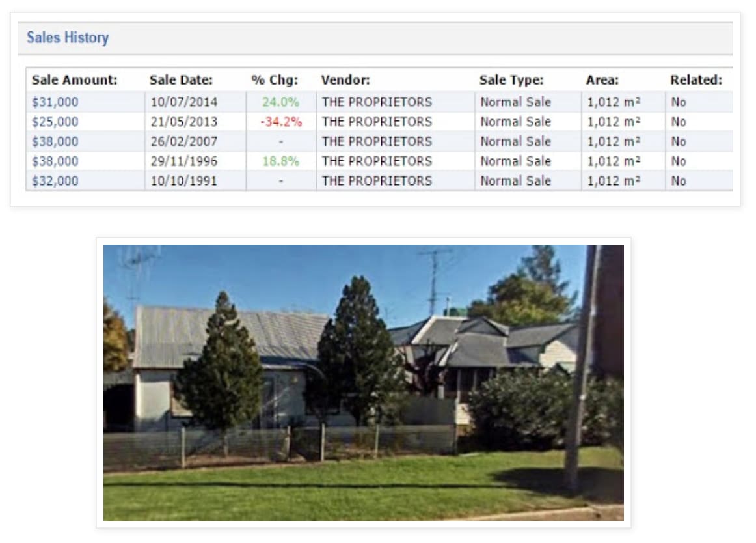Select the 'Sale Amount:' column header
Image resolution: width=756 pixels, height=543 pixels.
point(75,80)
